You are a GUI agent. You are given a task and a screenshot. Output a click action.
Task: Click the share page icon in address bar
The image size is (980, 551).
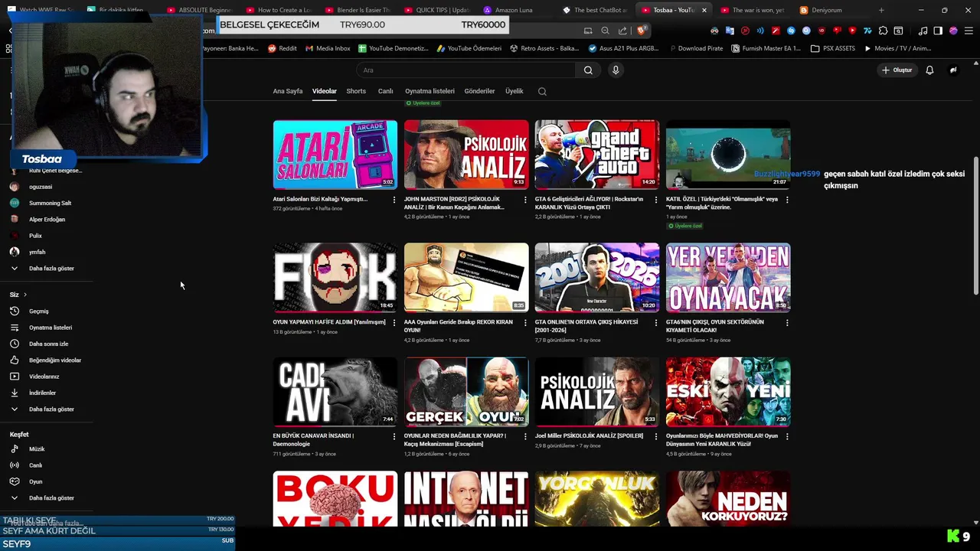tap(622, 31)
